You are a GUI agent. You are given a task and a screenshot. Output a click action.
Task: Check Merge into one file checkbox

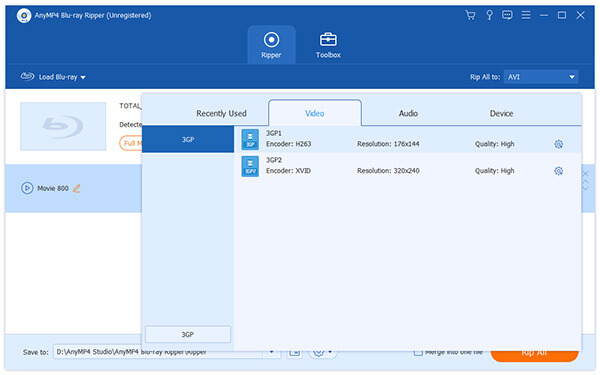pyautogui.click(x=418, y=352)
